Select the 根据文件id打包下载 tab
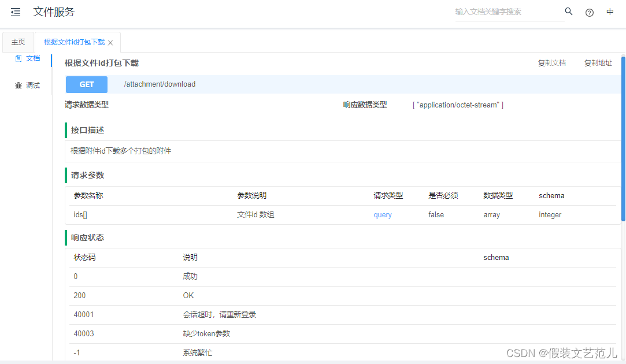 pyautogui.click(x=74, y=42)
